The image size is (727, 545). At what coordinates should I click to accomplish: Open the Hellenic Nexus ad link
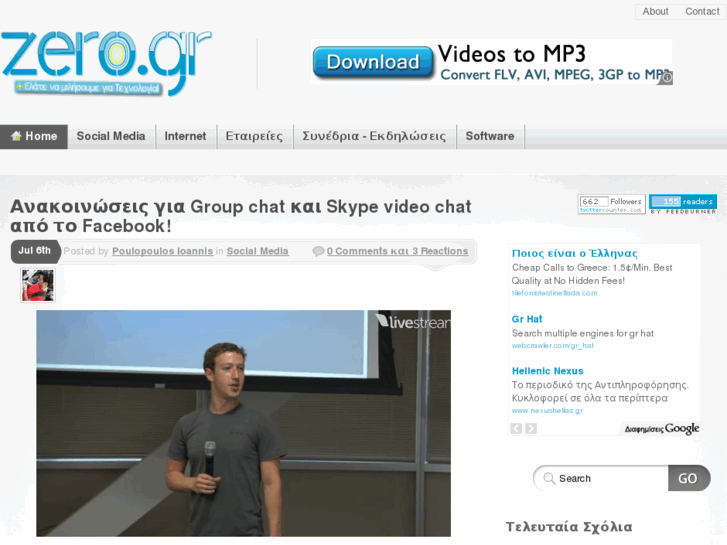[x=547, y=371]
